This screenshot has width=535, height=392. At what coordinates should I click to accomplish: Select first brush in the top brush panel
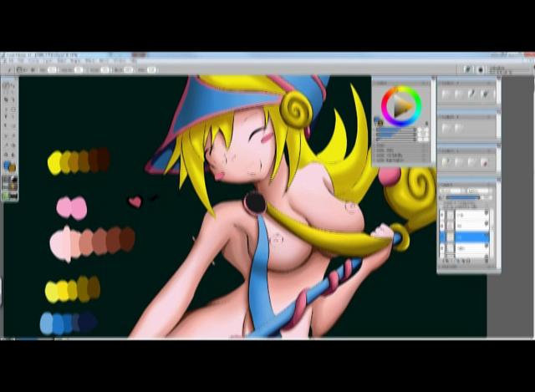(x=446, y=94)
